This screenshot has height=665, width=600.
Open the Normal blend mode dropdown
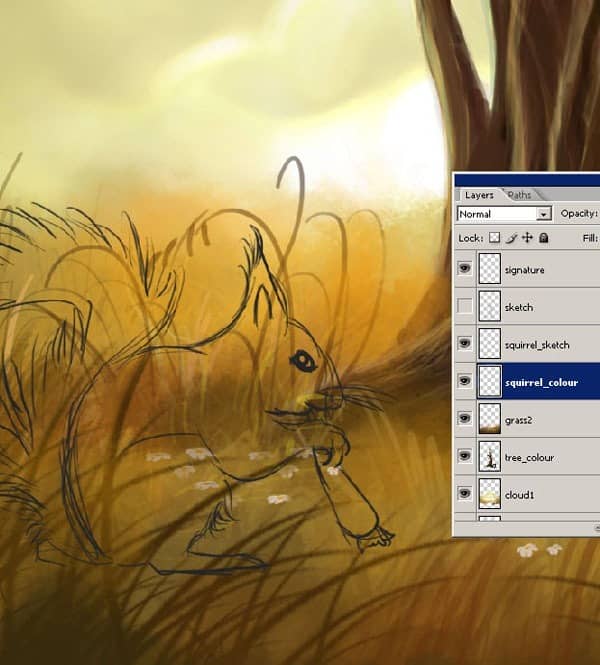(x=504, y=214)
